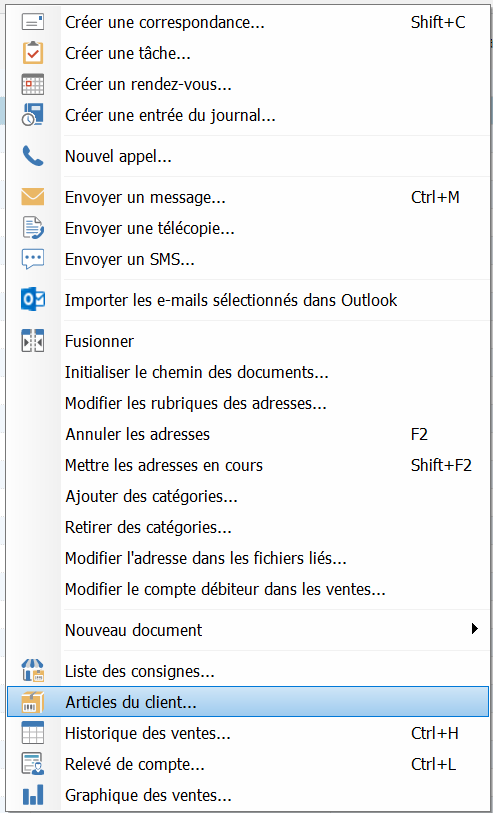Expand the Nouveau document submenu arrow
Screen dimensions: 493x813
click(x=474, y=629)
